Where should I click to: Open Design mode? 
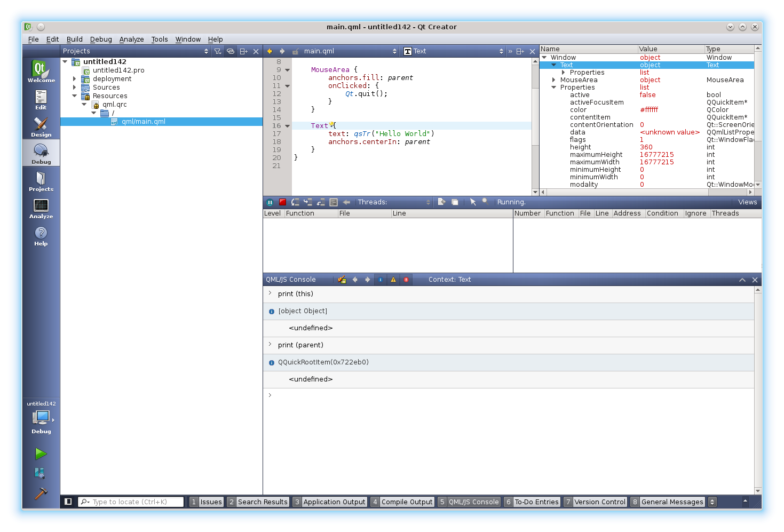pos(41,126)
